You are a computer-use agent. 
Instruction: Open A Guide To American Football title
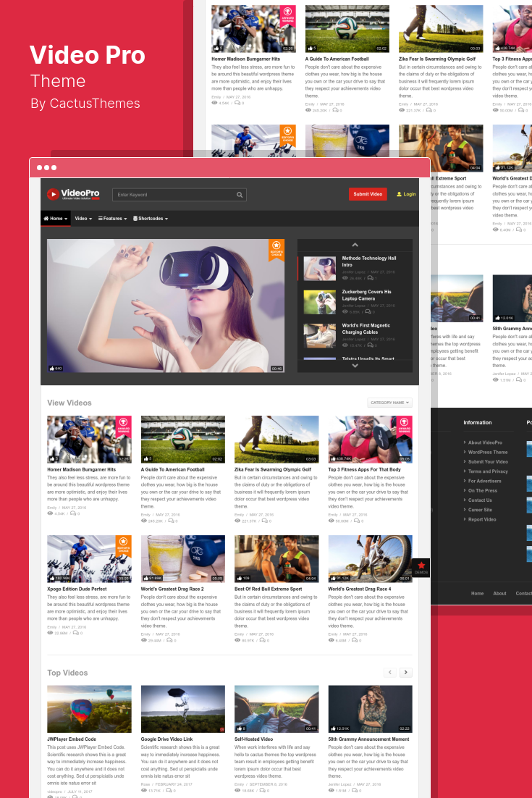pos(172,469)
